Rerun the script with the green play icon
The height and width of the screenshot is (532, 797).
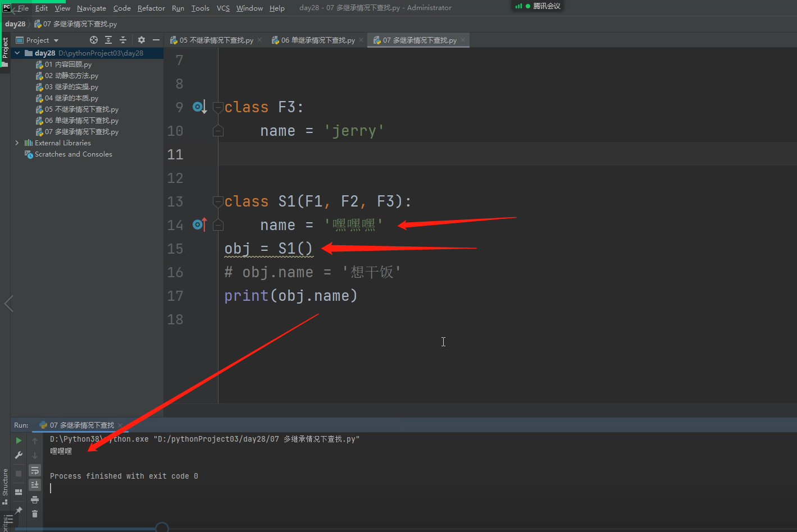(19, 441)
